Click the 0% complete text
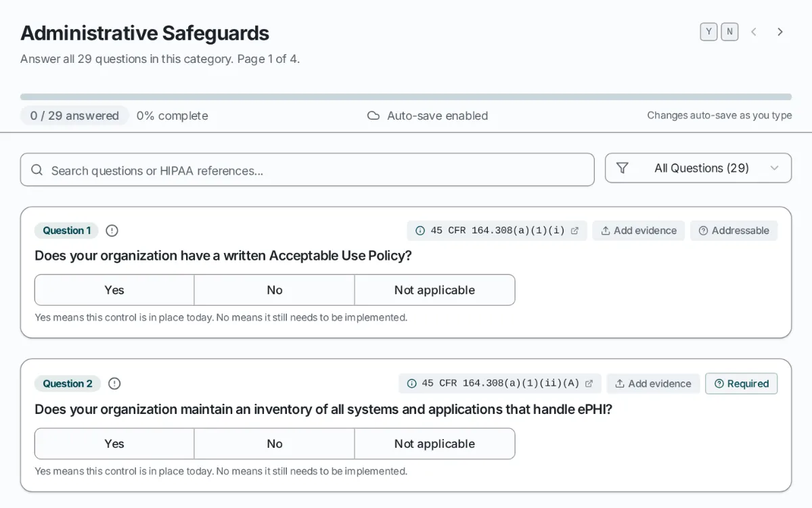This screenshot has height=508, width=812. 173,116
